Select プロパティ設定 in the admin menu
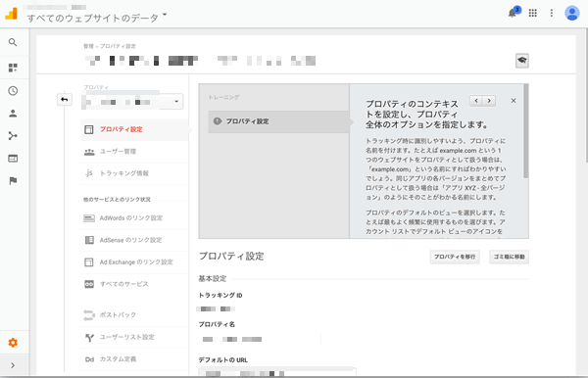This screenshot has height=378, width=588. (134, 129)
